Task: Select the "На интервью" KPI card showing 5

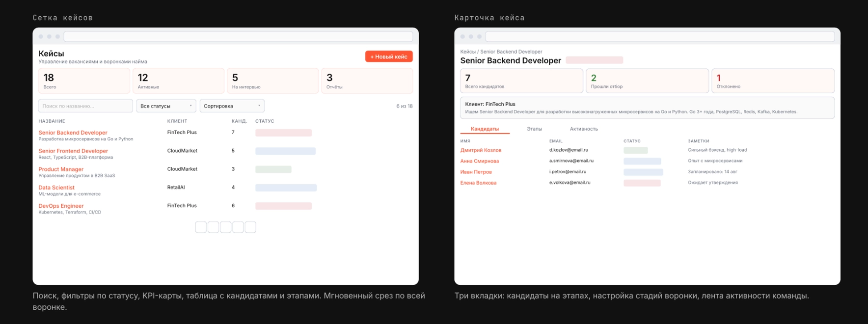Action: point(272,81)
